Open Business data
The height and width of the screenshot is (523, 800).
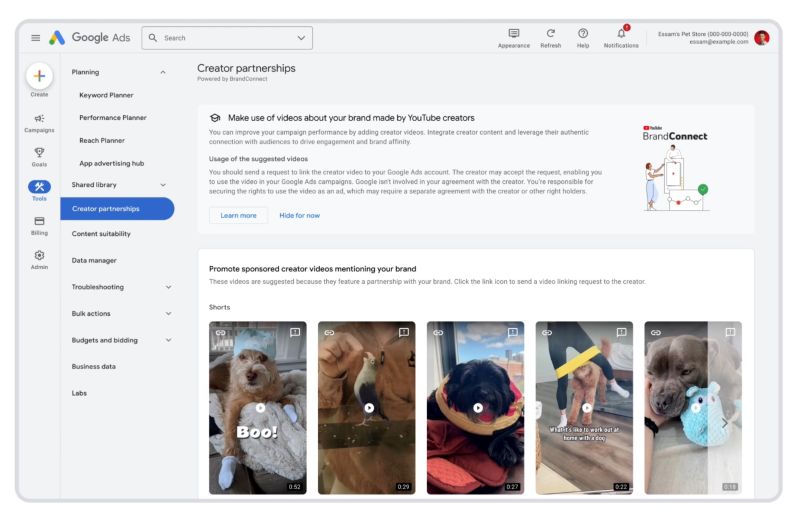point(93,366)
